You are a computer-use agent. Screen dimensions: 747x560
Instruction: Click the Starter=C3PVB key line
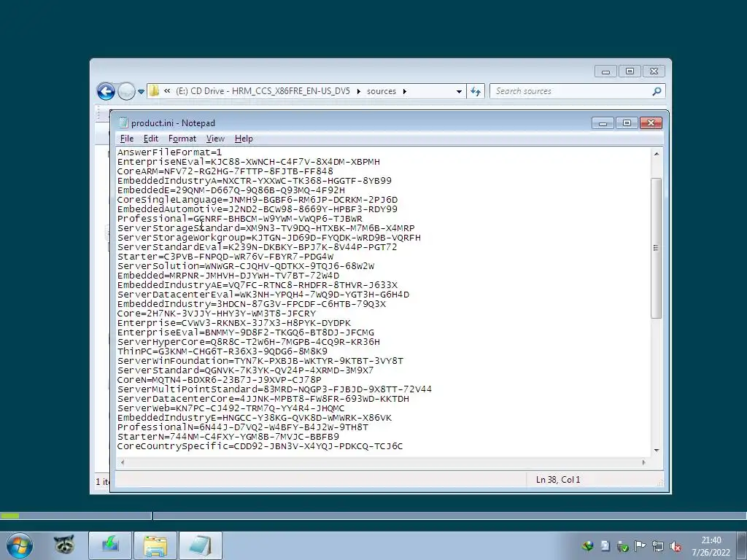225,257
